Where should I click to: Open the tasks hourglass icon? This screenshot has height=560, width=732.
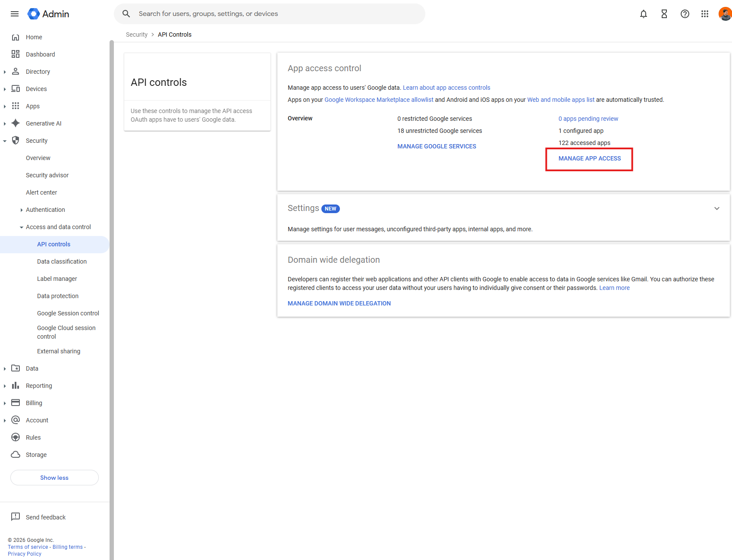coord(664,14)
